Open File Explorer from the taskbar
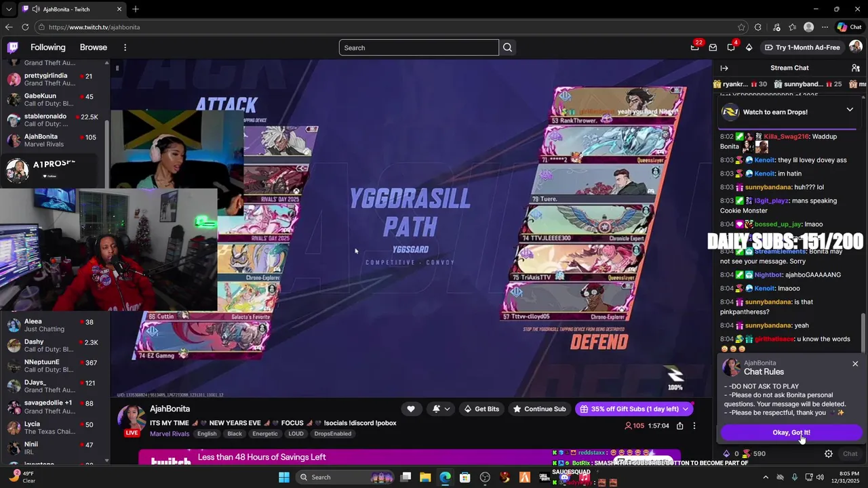The height and width of the screenshot is (488, 868). click(425, 477)
